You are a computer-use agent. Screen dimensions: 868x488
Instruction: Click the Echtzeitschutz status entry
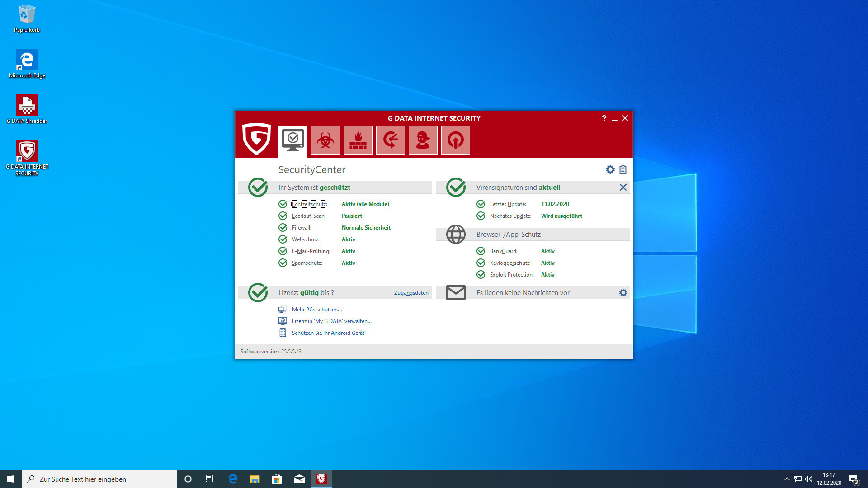click(309, 204)
